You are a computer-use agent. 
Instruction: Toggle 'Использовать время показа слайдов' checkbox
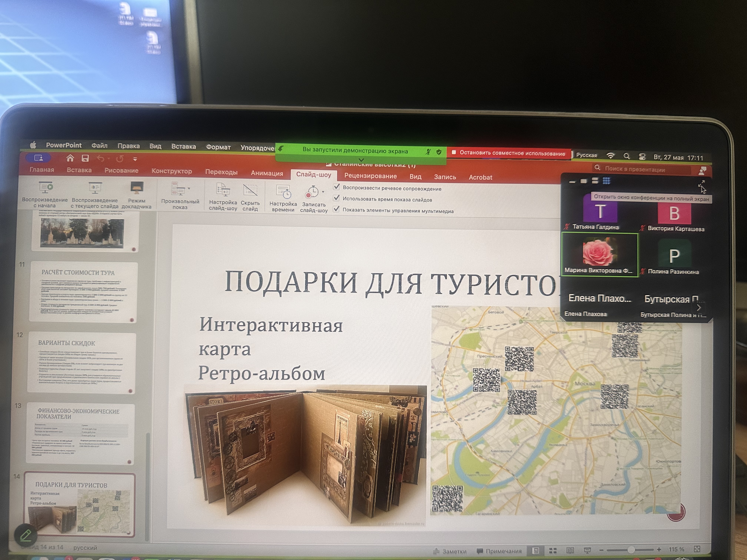[x=336, y=198]
